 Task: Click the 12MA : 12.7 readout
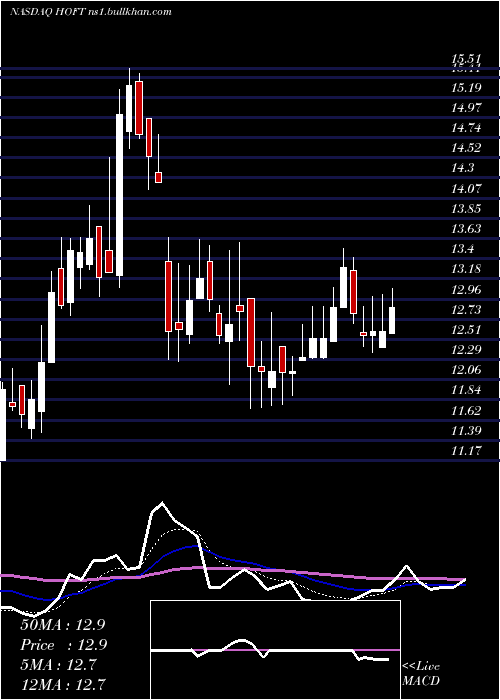[x=63, y=684]
